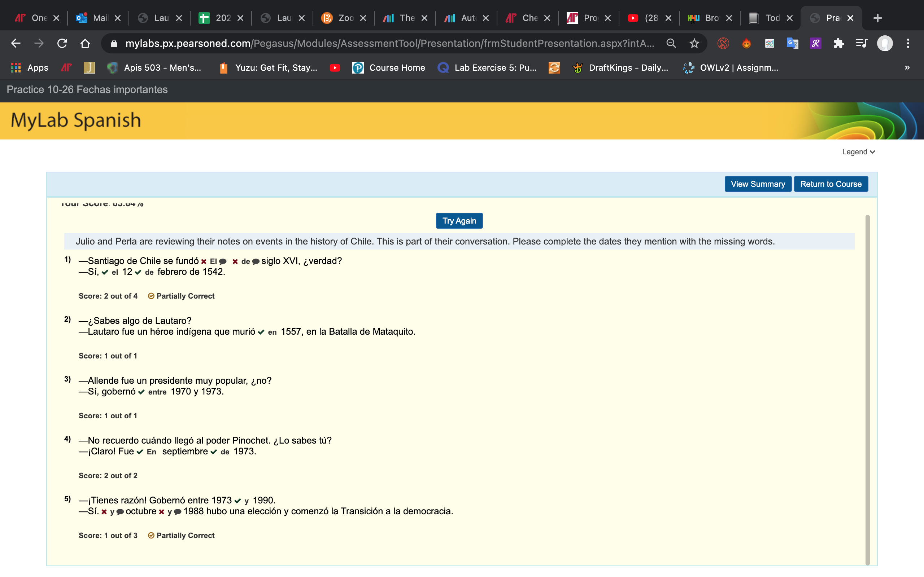Bookmark page with the star icon
Image resolution: width=924 pixels, height=577 pixels.
coord(694,44)
